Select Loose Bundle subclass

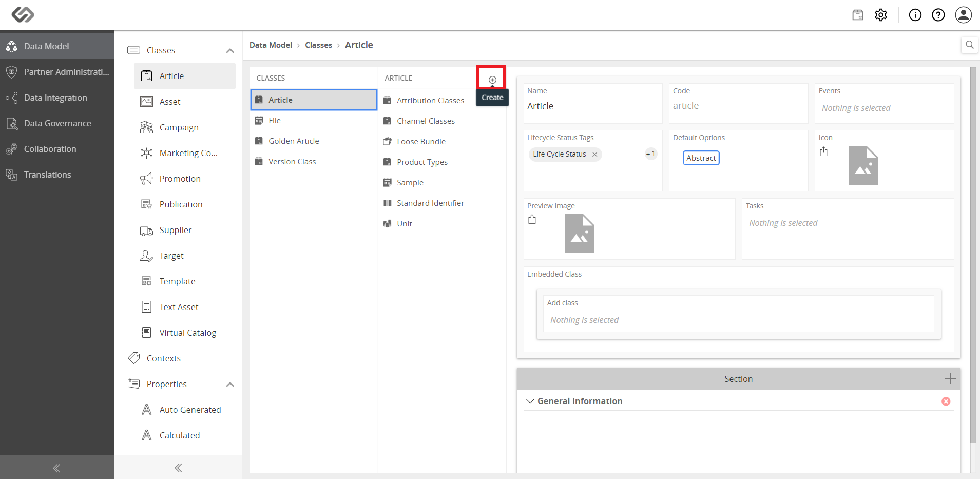(442, 141)
